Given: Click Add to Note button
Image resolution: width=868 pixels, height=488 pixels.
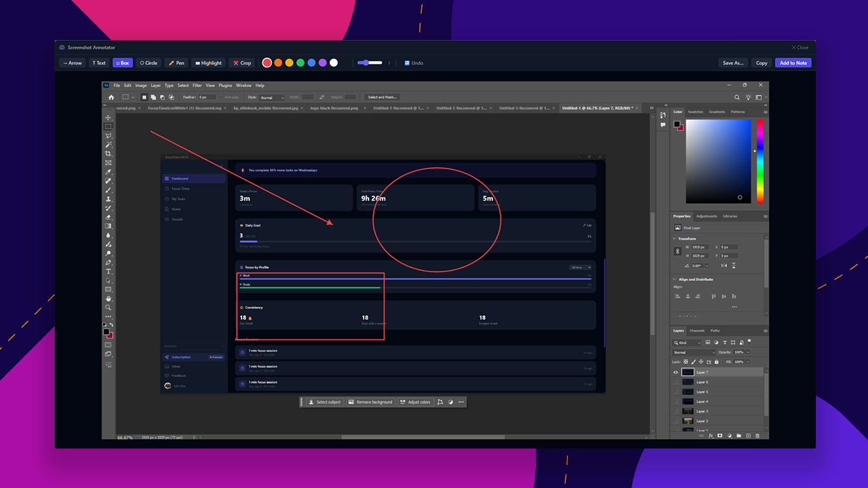Looking at the screenshot, I should 793,63.
